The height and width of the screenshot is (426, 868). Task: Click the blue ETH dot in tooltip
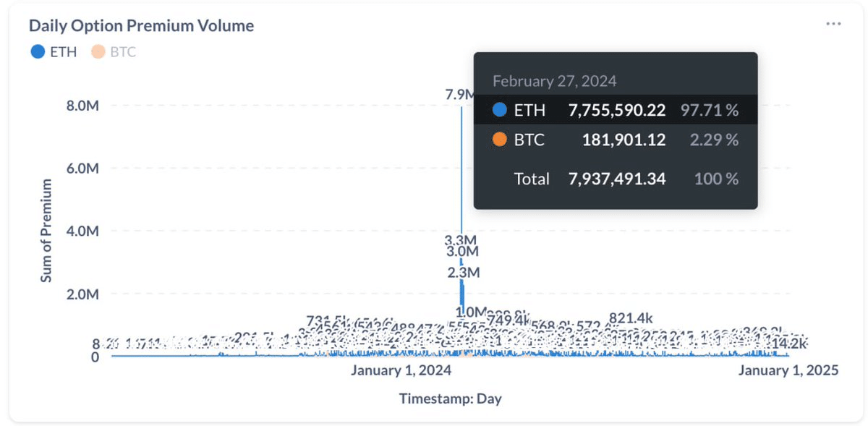499,111
